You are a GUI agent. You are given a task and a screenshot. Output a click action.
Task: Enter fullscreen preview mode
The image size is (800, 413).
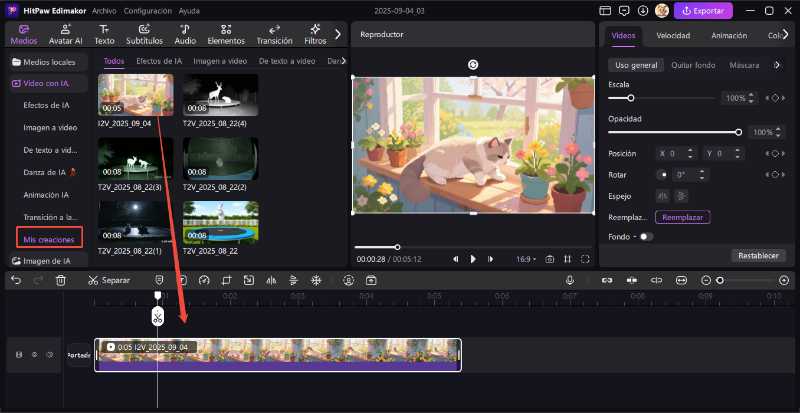[585, 259]
